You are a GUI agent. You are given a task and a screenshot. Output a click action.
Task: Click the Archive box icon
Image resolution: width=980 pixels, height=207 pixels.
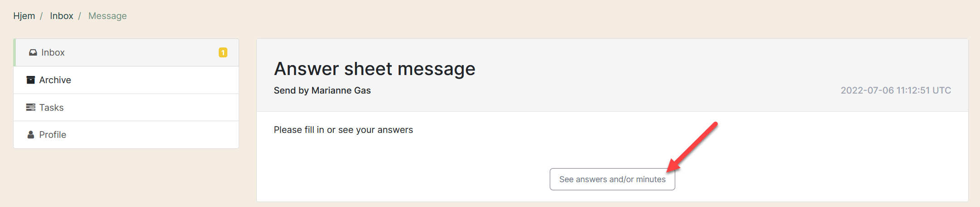[31, 80]
